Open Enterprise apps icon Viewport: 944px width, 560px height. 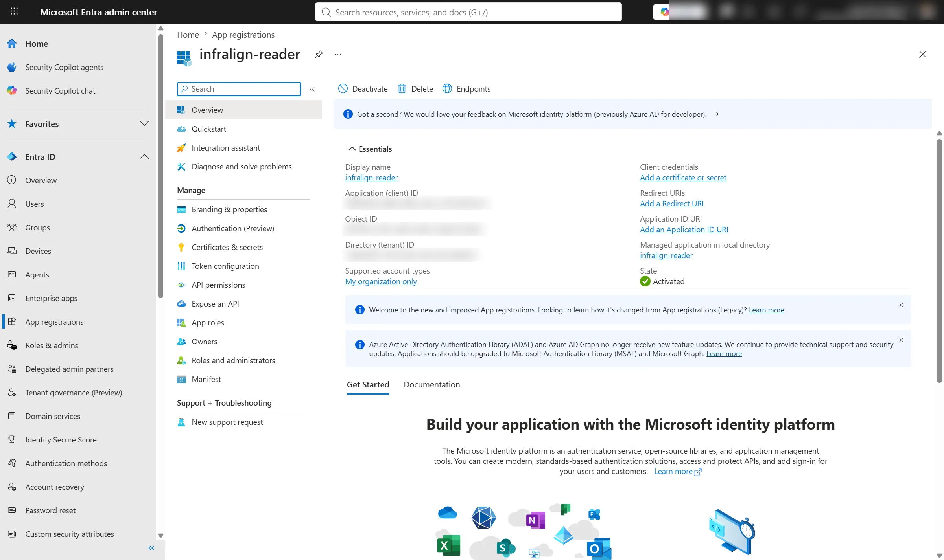(x=12, y=298)
